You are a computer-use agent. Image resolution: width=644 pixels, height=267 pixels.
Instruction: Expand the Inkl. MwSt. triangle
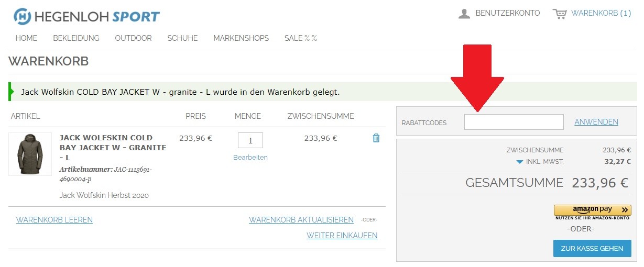tap(519, 162)
